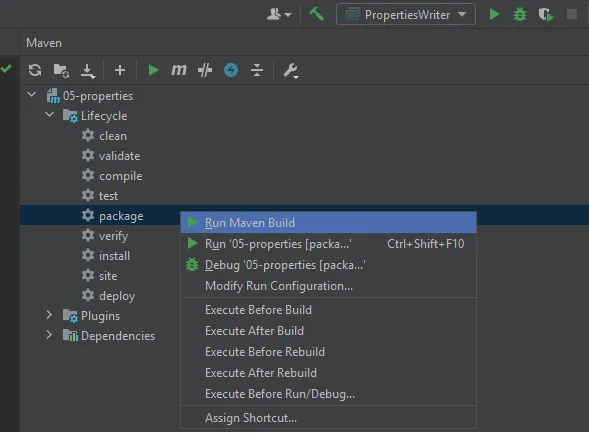
Task: Toggle the Skip Tests mode icon
Action: (x=205, y=70)
